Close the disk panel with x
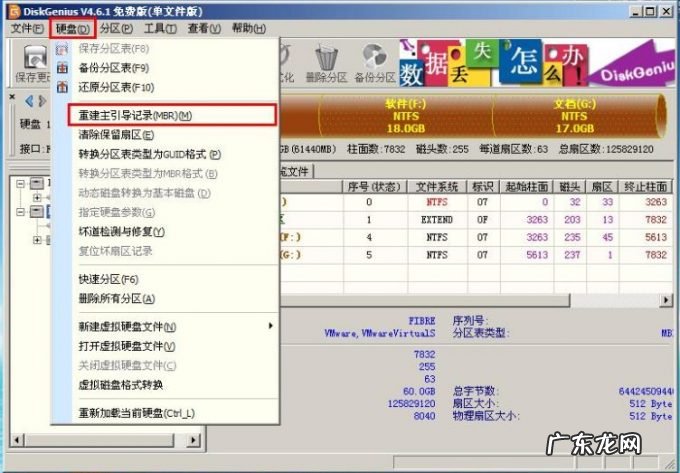 coord(12,97)
